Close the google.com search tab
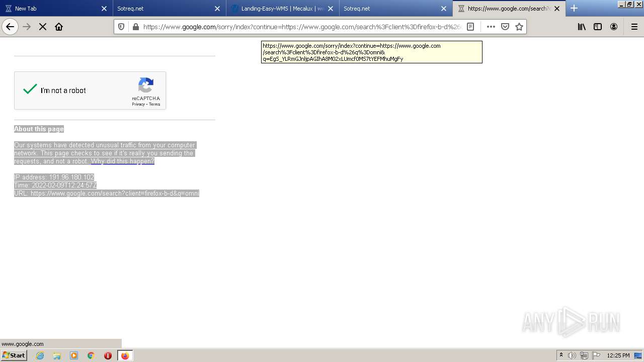The height and width of the screenshot is (362, 644). click(557, 9)
